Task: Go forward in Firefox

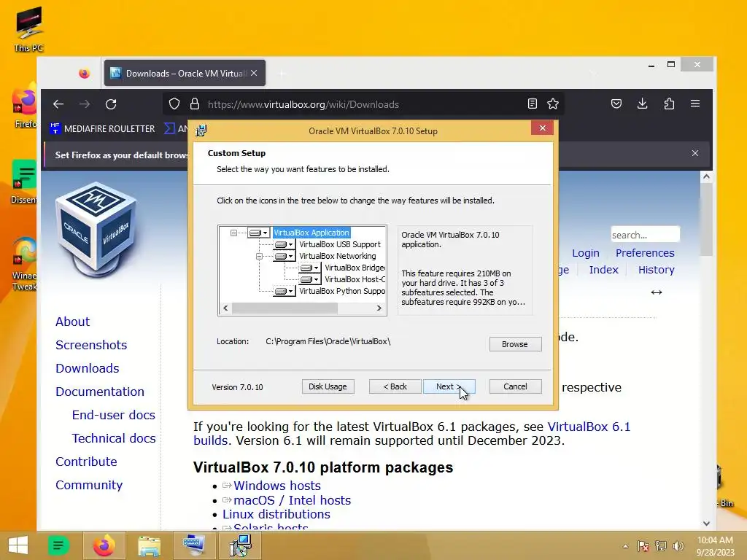Action: pos(85,104)
